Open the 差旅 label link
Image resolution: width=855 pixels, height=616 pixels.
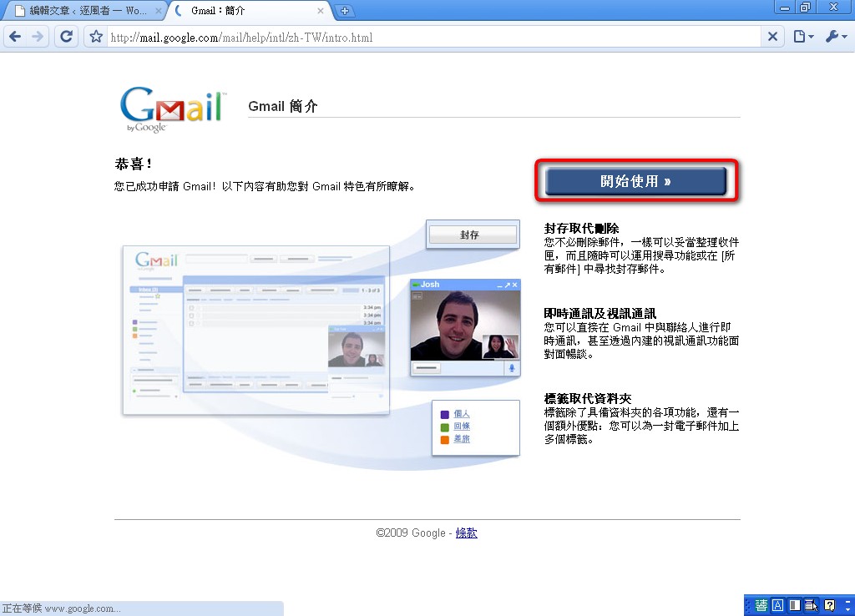click(461, 439)
